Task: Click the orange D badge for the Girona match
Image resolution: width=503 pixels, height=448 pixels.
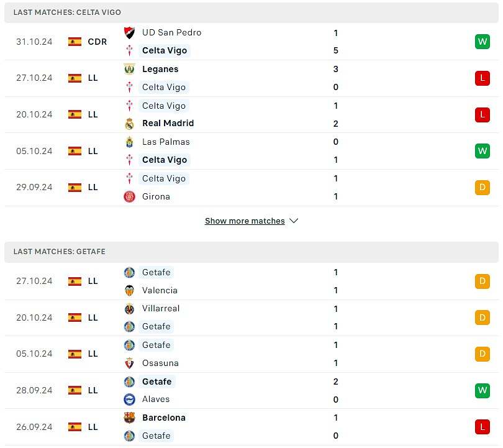Action: click(482, 188)
